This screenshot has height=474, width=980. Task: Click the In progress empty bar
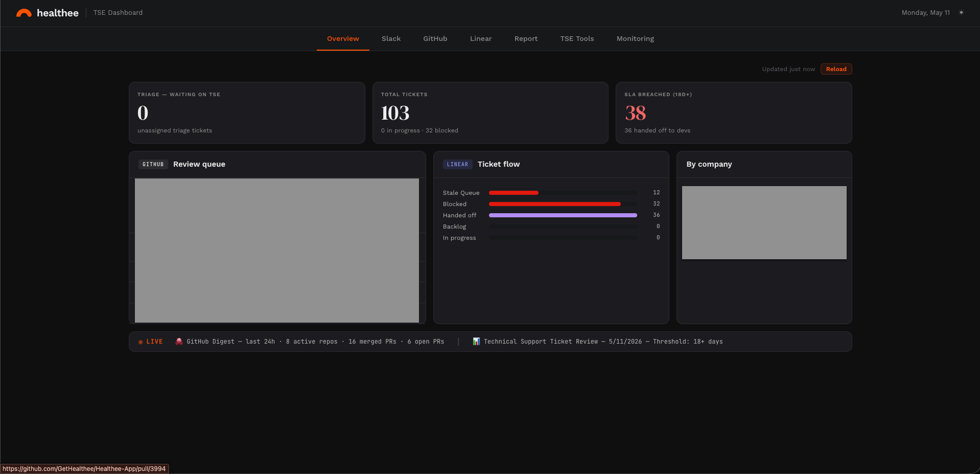(x=563, y=238)
